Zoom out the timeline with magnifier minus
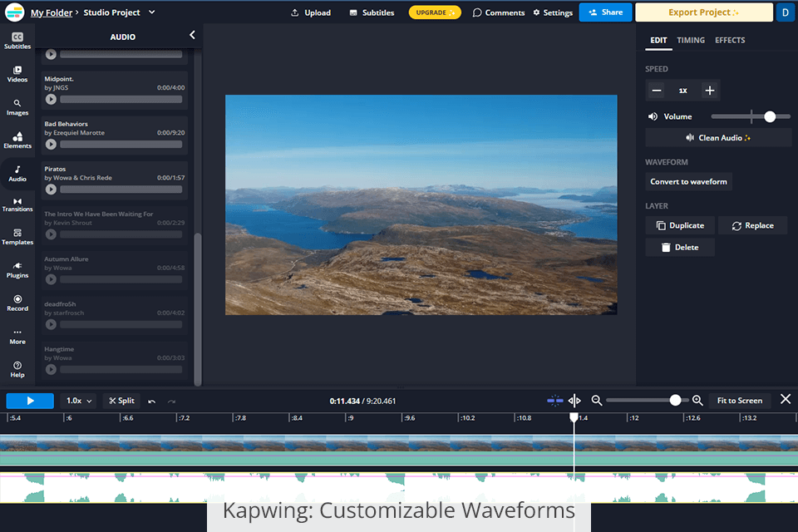 click(x=597, y=401)
